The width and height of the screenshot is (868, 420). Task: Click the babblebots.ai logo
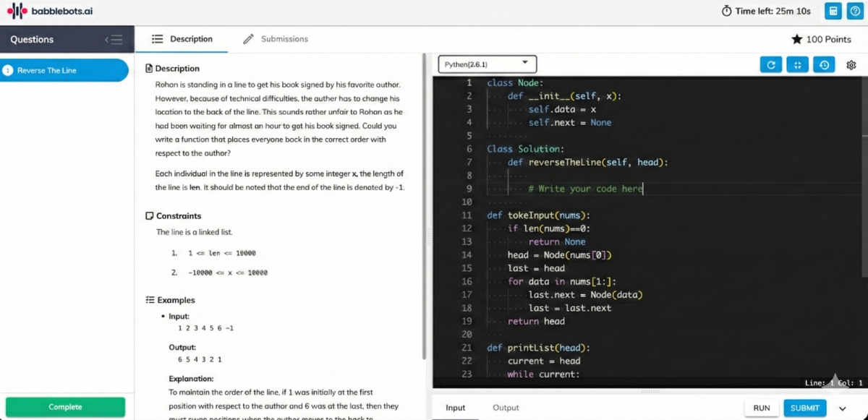point(50,11)
